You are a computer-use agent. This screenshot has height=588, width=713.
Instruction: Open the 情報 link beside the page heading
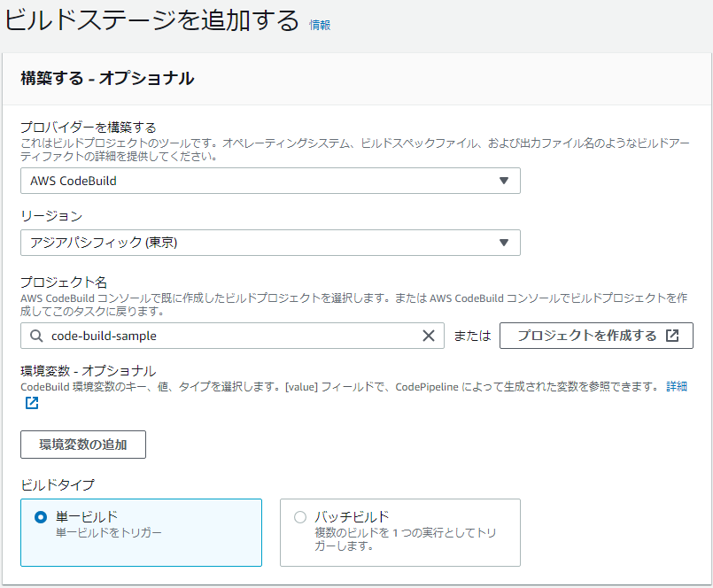[319, 26]
